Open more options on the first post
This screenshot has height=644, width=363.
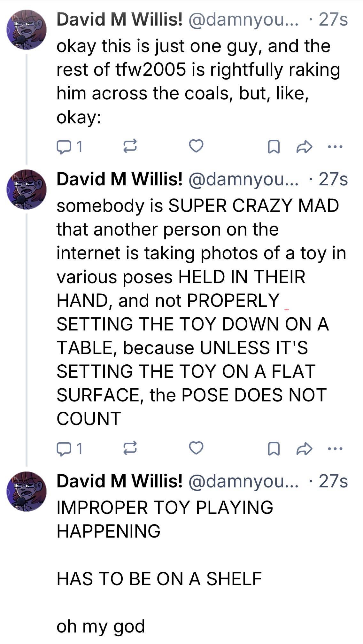point(336,147)
